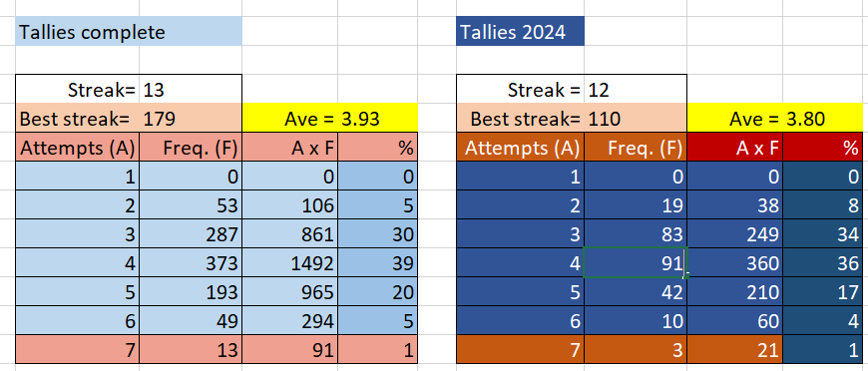Select the A x F cell with 1492
The height and width of the screenshot is (371, 868).
click(x=290, y=263)
